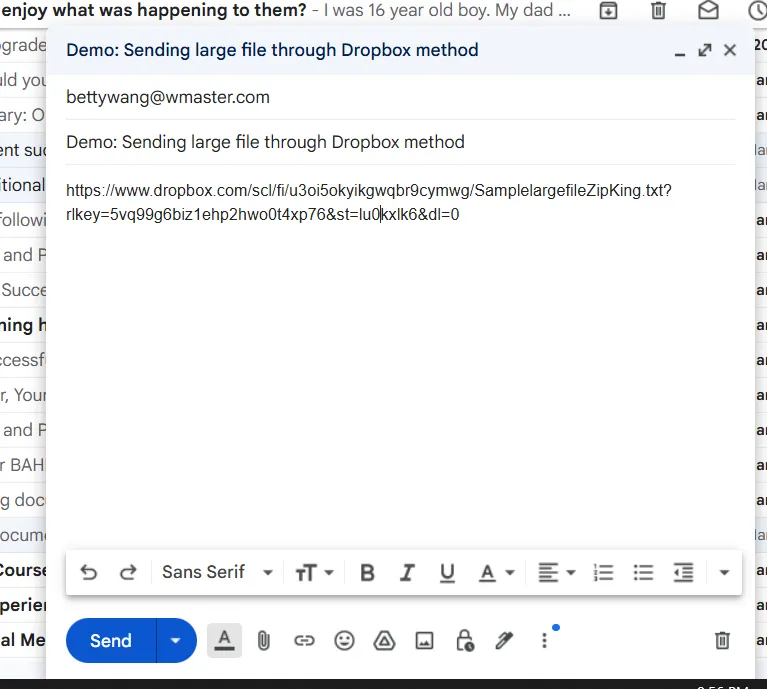Toggle bold formatting
Viewport: 767px width, 689px height.
tap(367, 573)
